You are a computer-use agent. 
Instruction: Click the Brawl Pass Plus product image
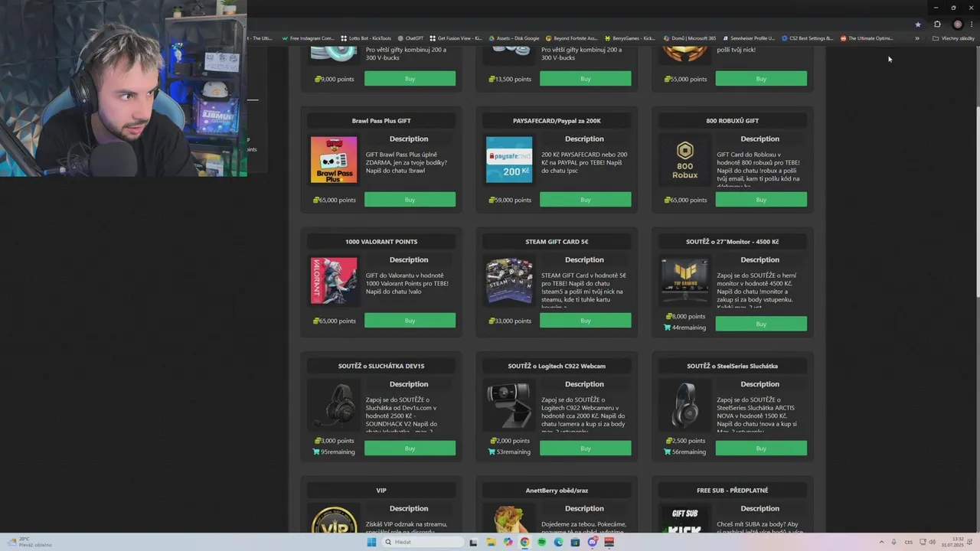(334, 160)
